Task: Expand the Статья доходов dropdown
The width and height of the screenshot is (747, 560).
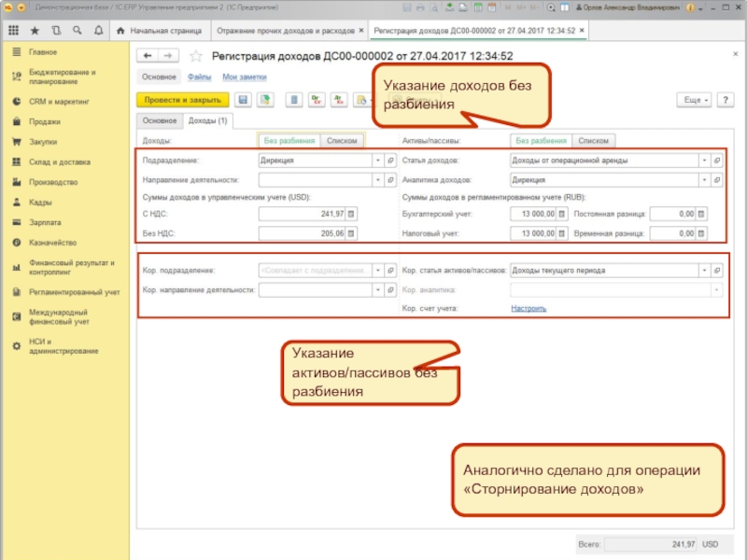Action: (702, 160)
